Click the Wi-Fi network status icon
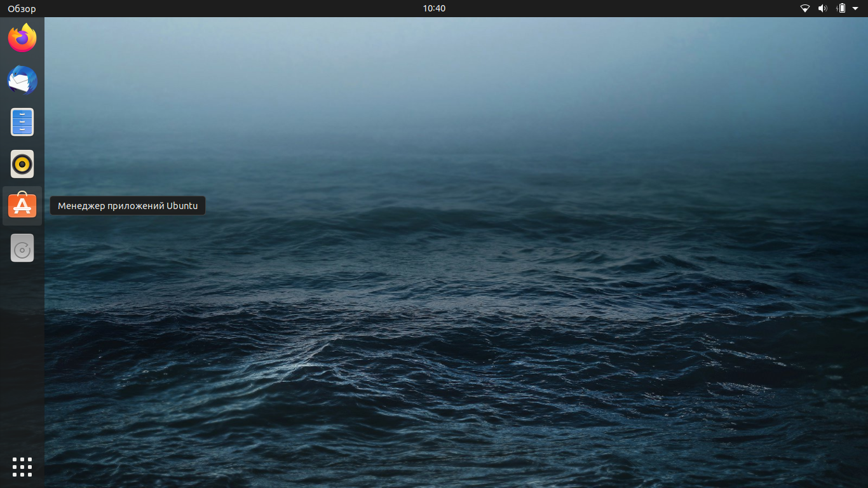This screenshot has height=488, width=868. tap(805, 8)
